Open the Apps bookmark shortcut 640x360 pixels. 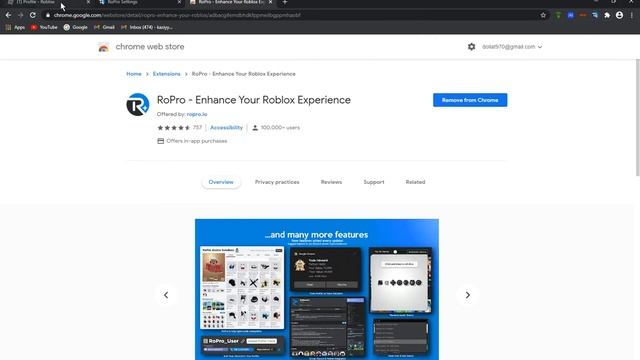(15, 27)
